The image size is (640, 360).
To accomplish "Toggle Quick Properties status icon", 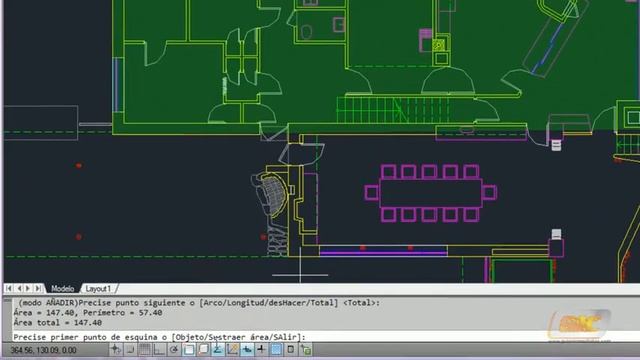I will 291,350.
